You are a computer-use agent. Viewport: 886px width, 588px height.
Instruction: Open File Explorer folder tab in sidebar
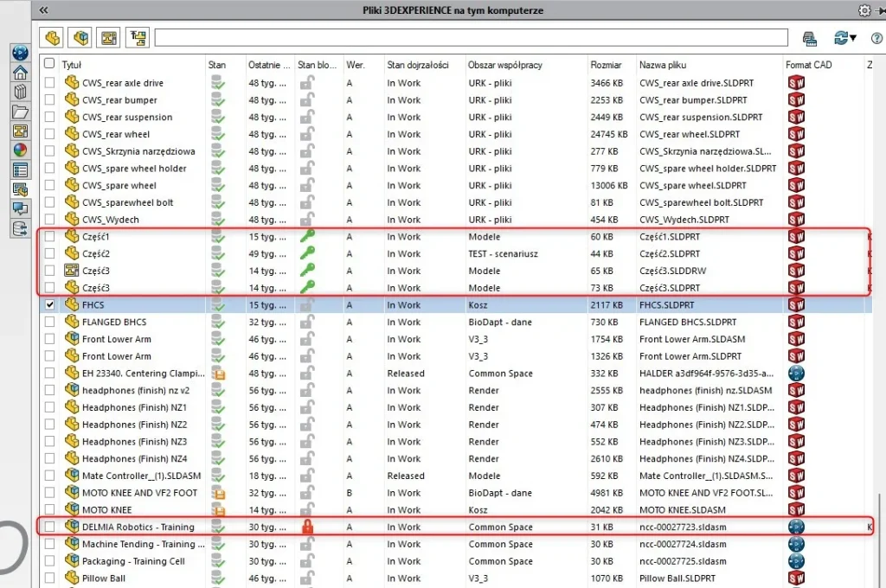point(21,112)
